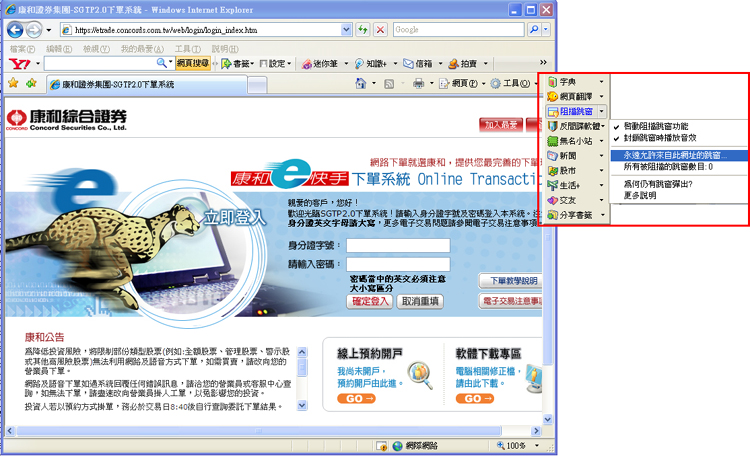The image size is (750, 456).
Task: Click the yellow star Favorites icon
Action: click(13, 83)
